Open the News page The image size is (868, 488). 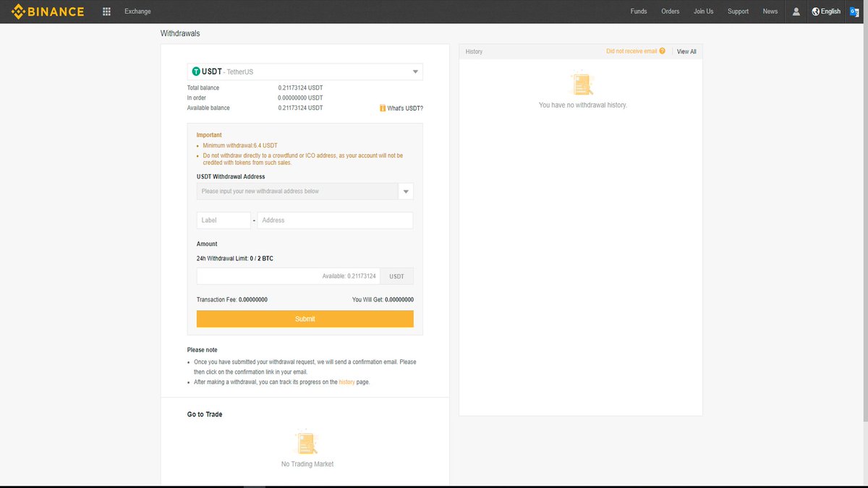pyautogui.click(x=770, y=12)
